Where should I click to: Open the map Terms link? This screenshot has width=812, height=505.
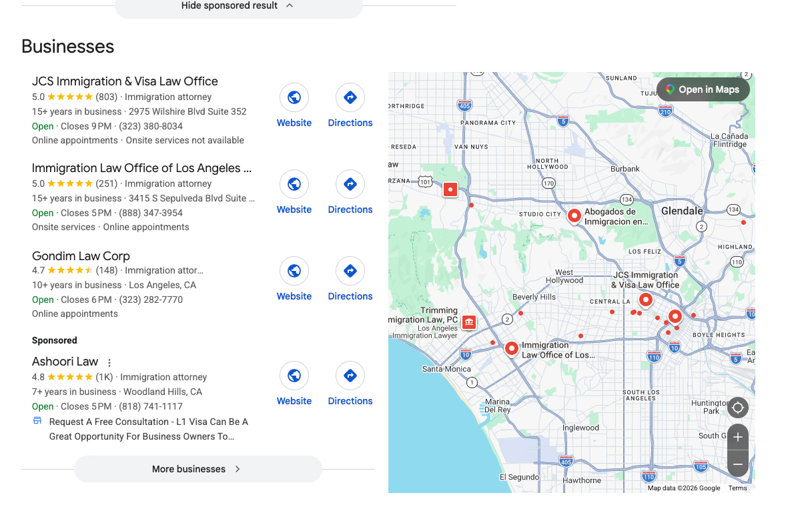coord(738,488)
